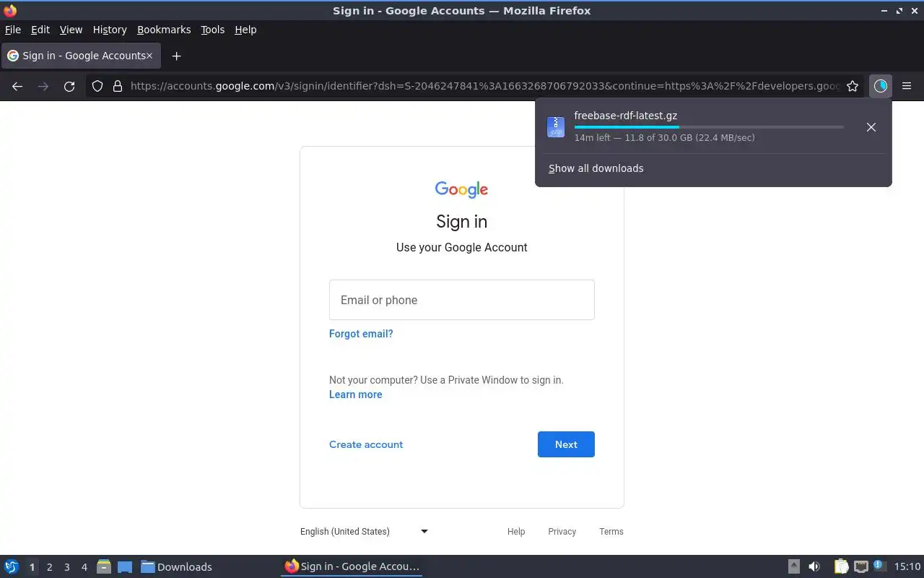Cancel the freebase-rdf-latest.gz download
The width and height of the screenshot is (924, 578).
871,127
